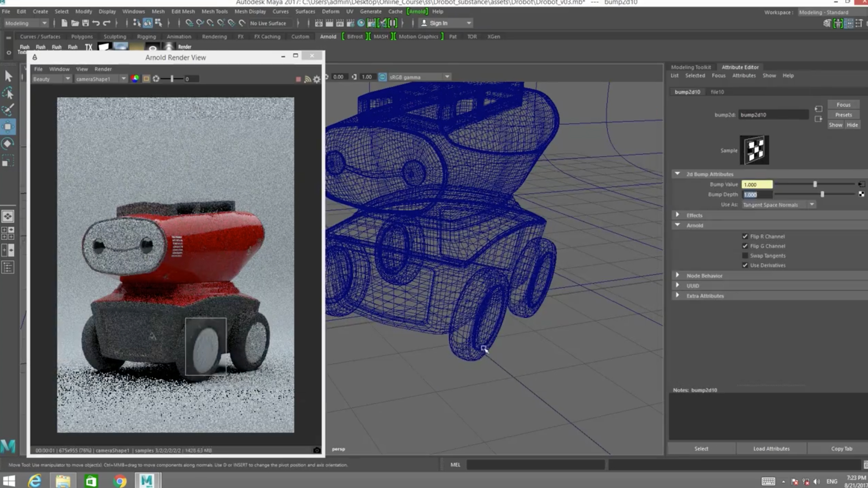The image size is (868, 488).
Task: Adjust the Bump Depth slider
Action: (822, 194)
